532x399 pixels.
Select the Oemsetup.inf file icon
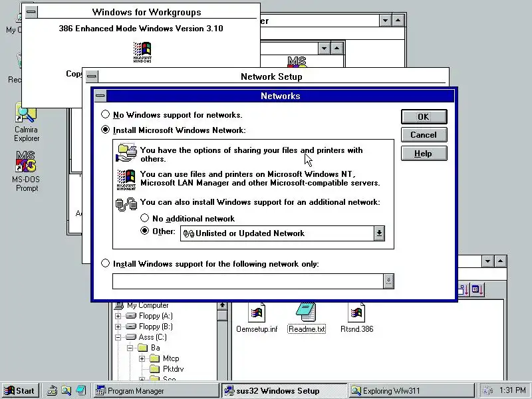257,317
